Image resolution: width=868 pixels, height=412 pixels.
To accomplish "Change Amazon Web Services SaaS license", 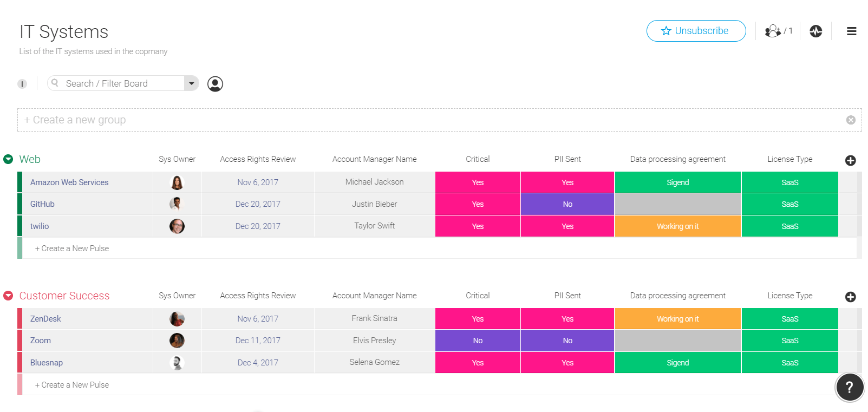I will 790,182.
